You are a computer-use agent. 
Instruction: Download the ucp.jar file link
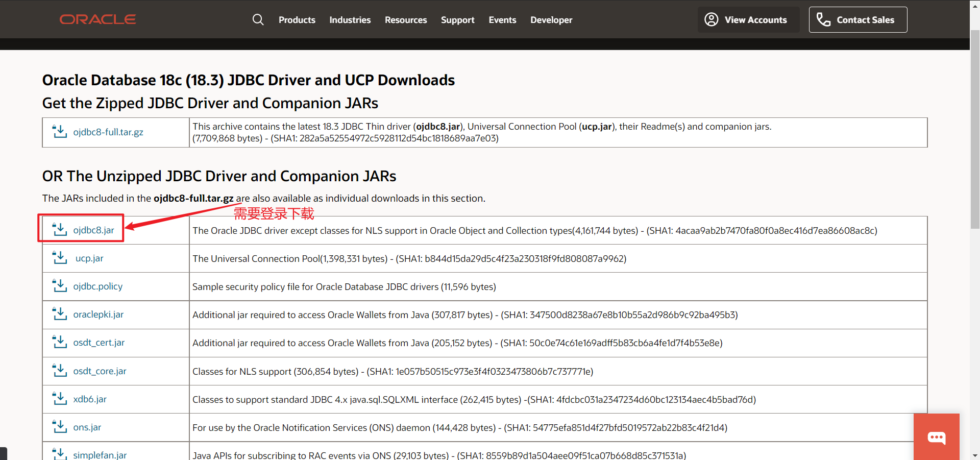pos(89,258)
